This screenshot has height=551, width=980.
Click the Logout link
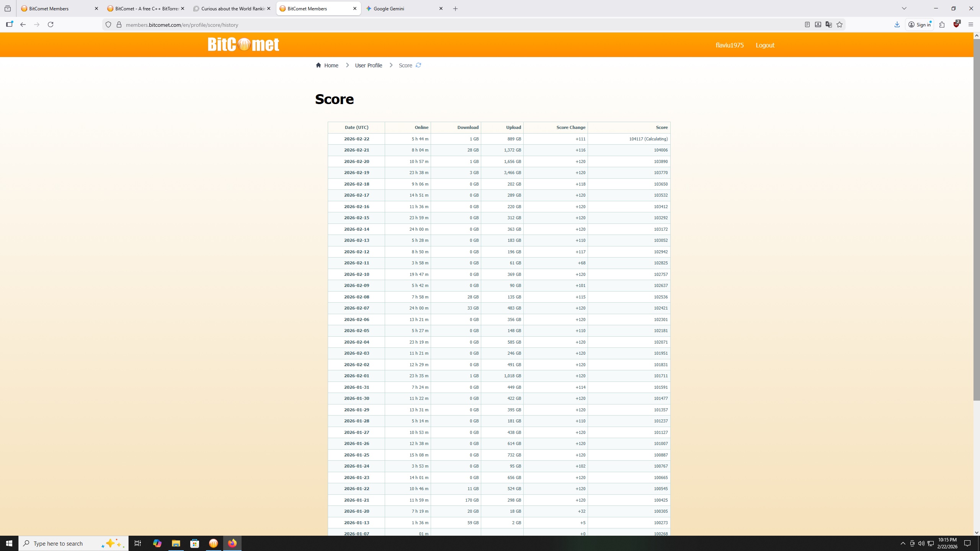click(765, 45)
